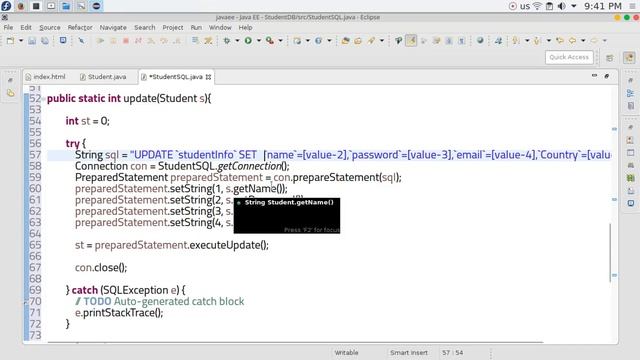Close the StudentSQL.java editor tab
The height and width of the screenshot is (360, 640).
click(209, 77)
